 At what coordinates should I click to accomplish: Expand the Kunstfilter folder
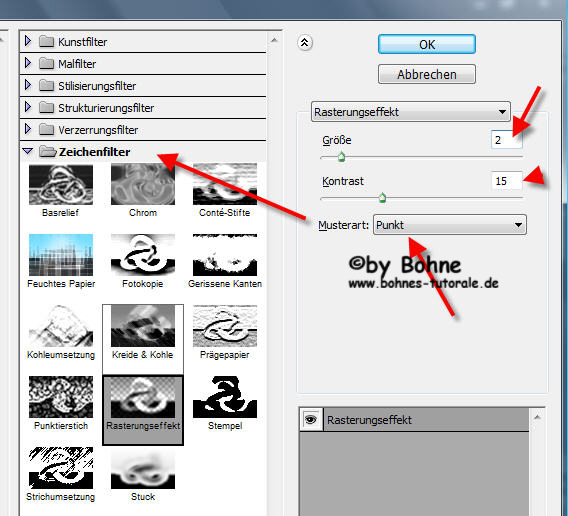[x=28, y=41]
